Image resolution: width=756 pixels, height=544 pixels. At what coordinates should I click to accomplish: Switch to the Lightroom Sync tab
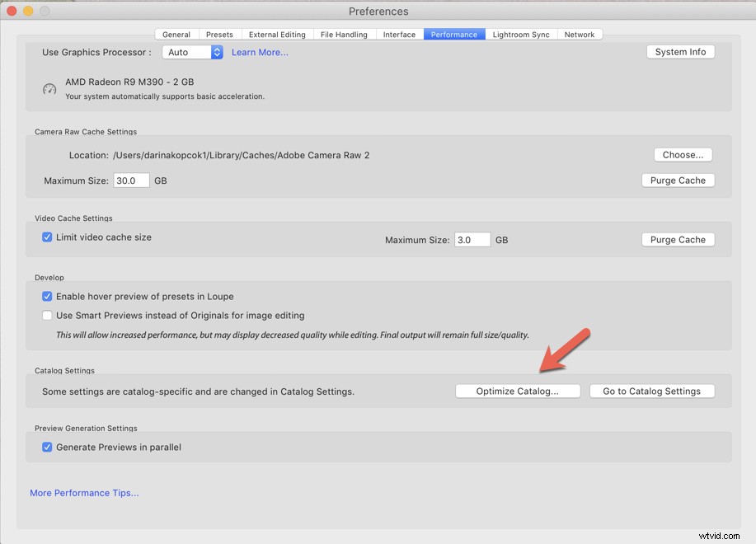pos(521,34)
